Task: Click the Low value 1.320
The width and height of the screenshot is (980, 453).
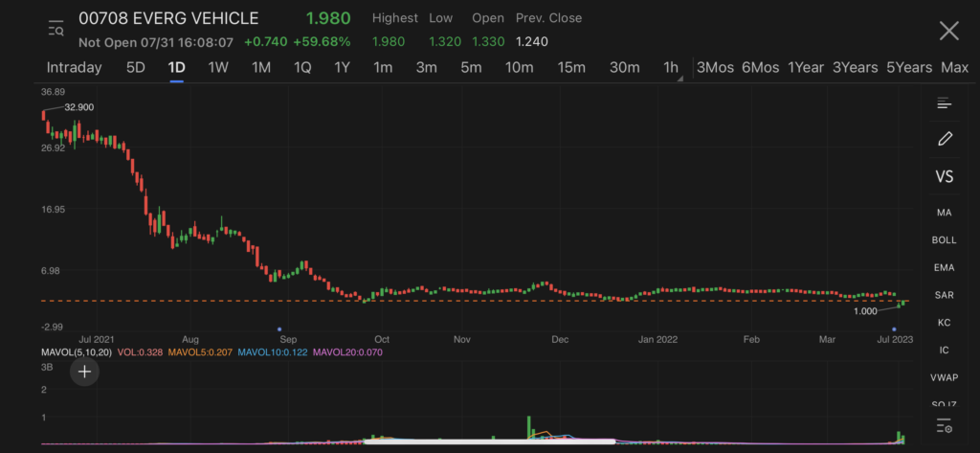Action: point(445,42)
